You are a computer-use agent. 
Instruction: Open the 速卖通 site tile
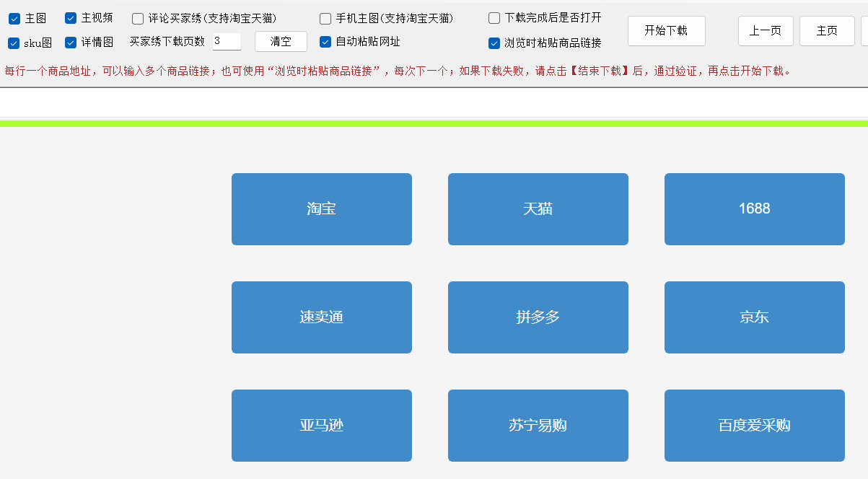coord(322,317)
